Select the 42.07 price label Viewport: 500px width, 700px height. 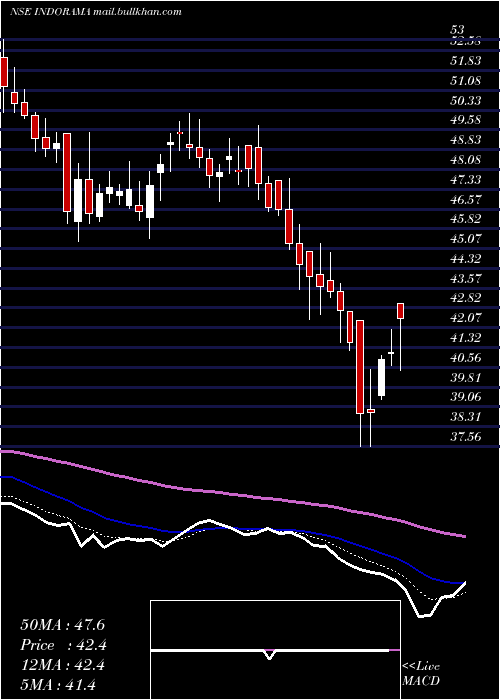[x=466, y=317]
